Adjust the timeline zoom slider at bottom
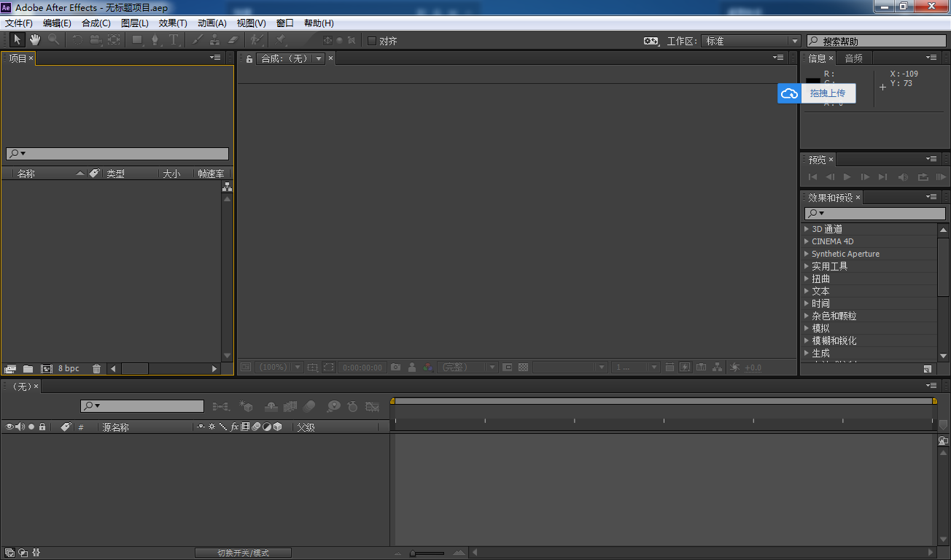The image size is (951, 560). pos(429,553)
